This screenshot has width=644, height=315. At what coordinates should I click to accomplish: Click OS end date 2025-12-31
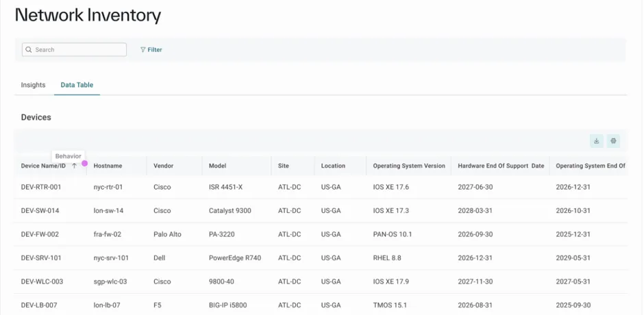point(573,234)
